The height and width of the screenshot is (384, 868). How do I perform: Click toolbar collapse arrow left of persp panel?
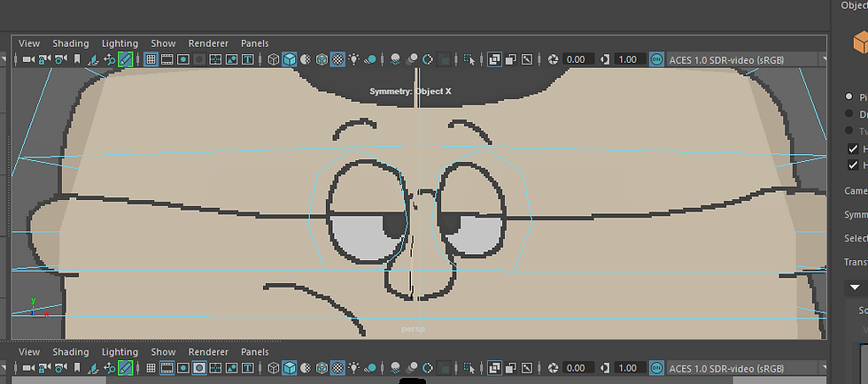tap(4, 59)
